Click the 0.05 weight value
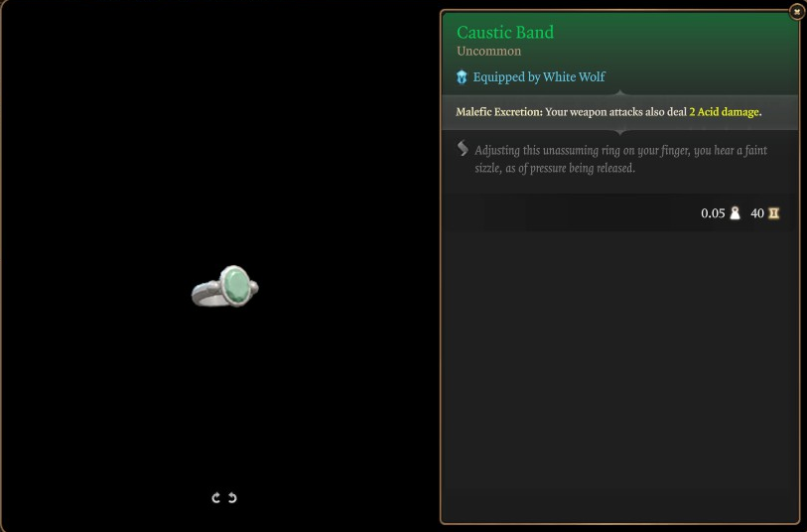The height and width of the screenshot is (532, 807). [x=713, y=213]
